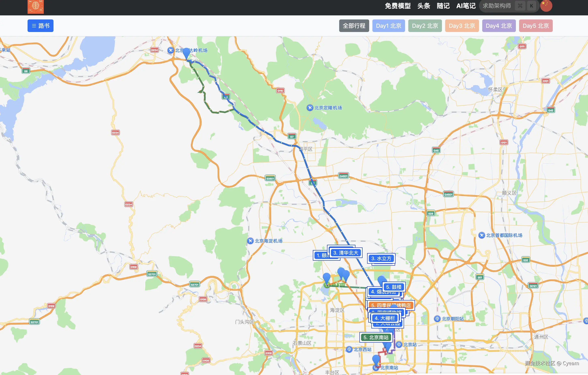Screen dimensions: 588x375
Task: Toggle the Day5 北京 route filter
Action: (536, 26)
